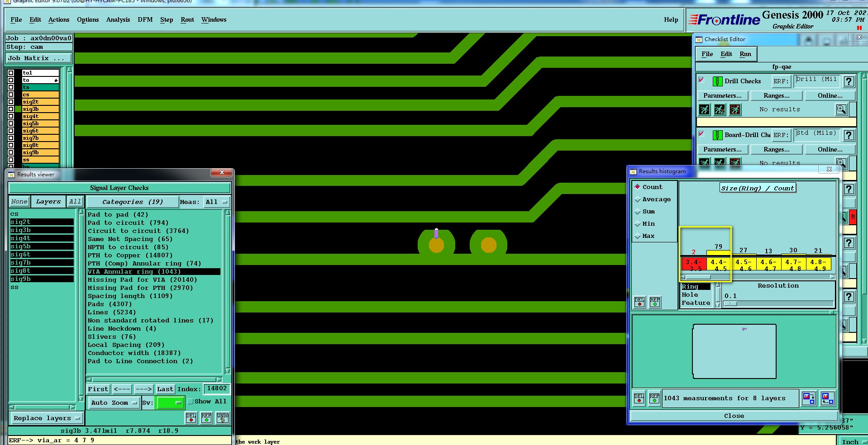Click board thumbnail in Results histogram
This screenshot has width=868, height=445.
click(734, 351)
